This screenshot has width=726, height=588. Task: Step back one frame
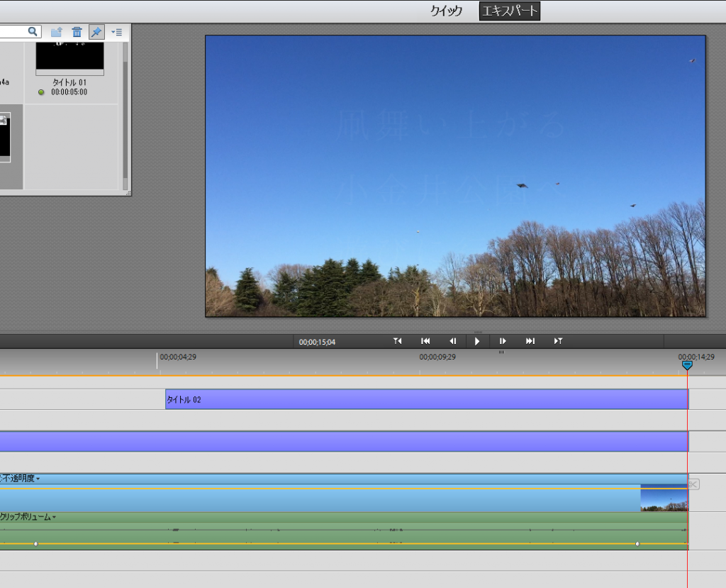(452, 341)
